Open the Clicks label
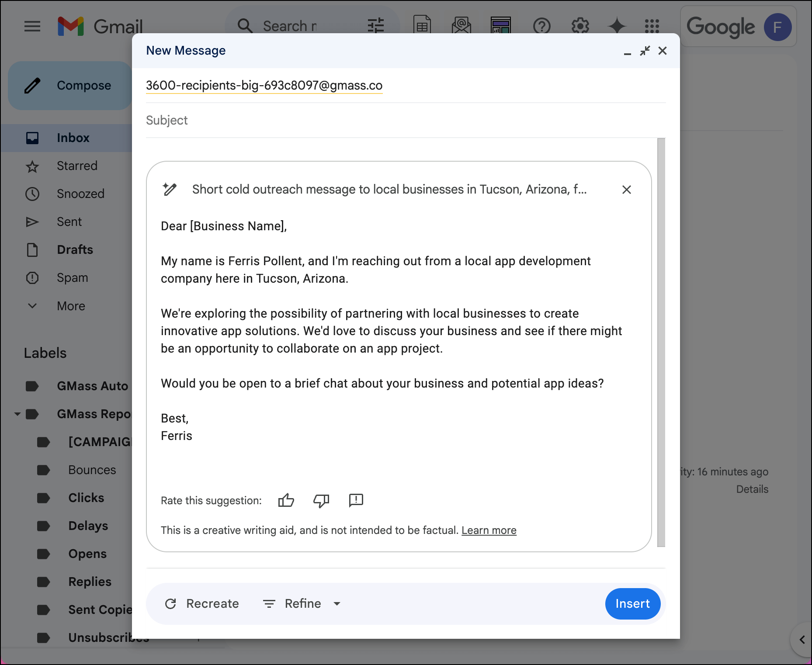This screenshot has width=812, height=665. [x=86, y=498]
